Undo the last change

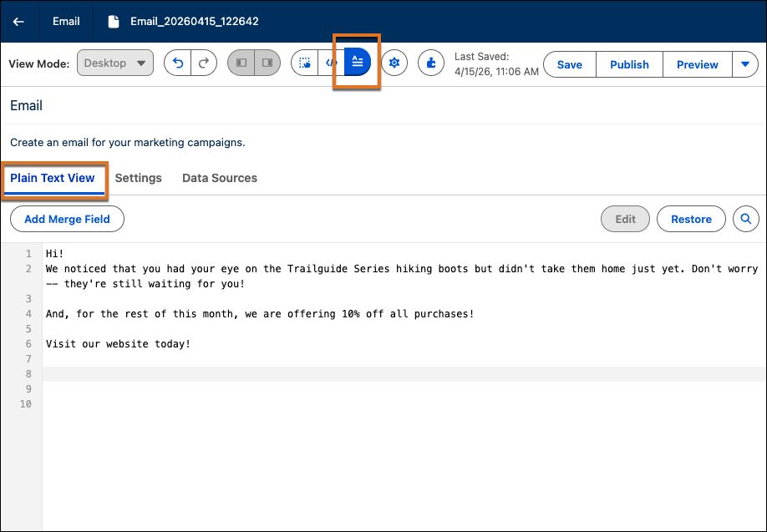[178, 63]
